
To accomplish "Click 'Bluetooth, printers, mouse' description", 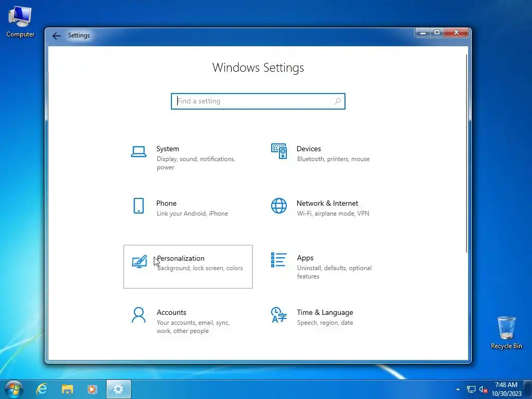I will pos(333,159).
